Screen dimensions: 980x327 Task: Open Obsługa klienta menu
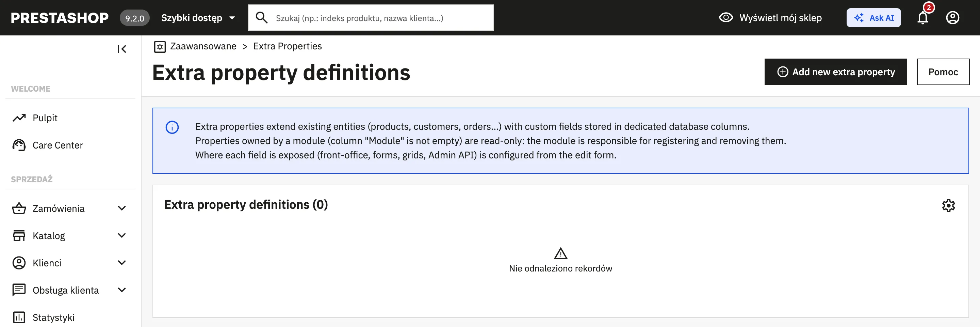pyautogui.click(x=65, y=290)
